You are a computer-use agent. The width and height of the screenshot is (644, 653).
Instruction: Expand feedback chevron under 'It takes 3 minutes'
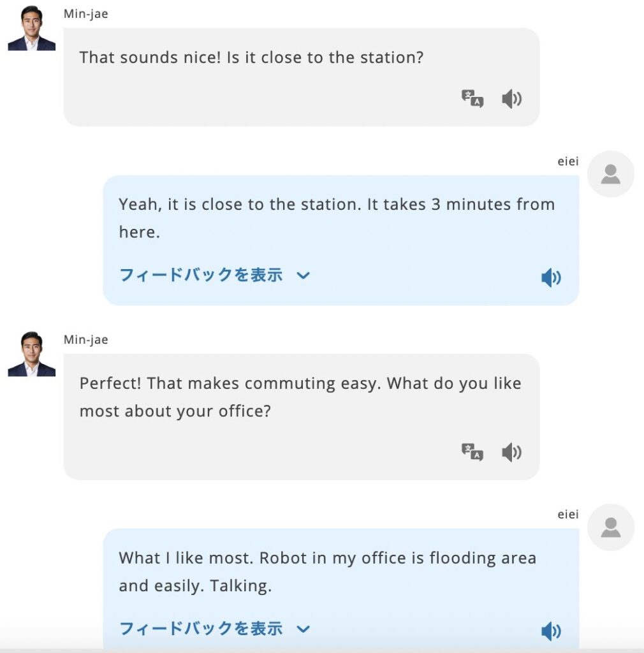[304, 275]
